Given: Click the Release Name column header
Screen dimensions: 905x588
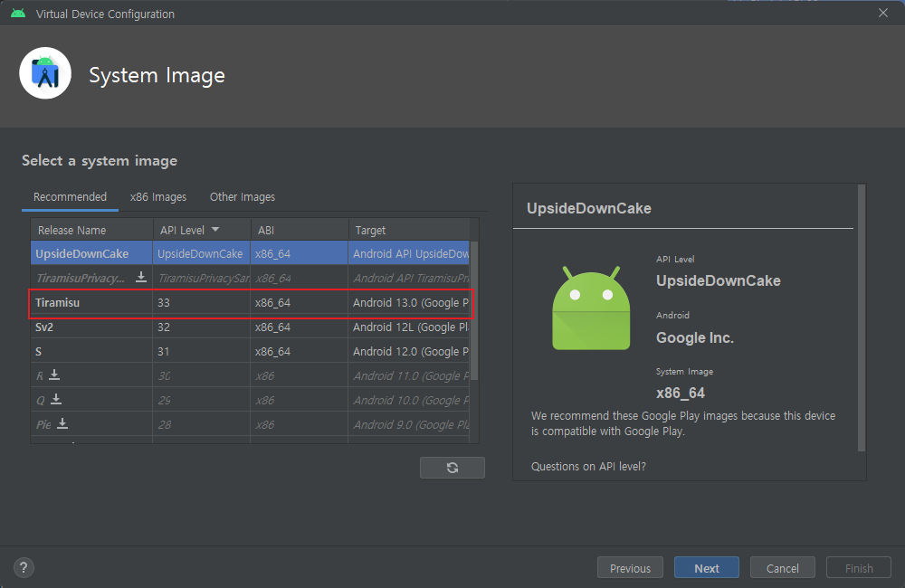Looking at the screenshot, I should 91,230.
